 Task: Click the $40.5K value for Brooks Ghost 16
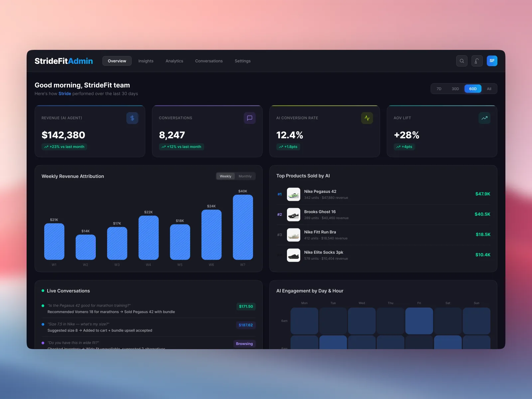pos(482,214)
